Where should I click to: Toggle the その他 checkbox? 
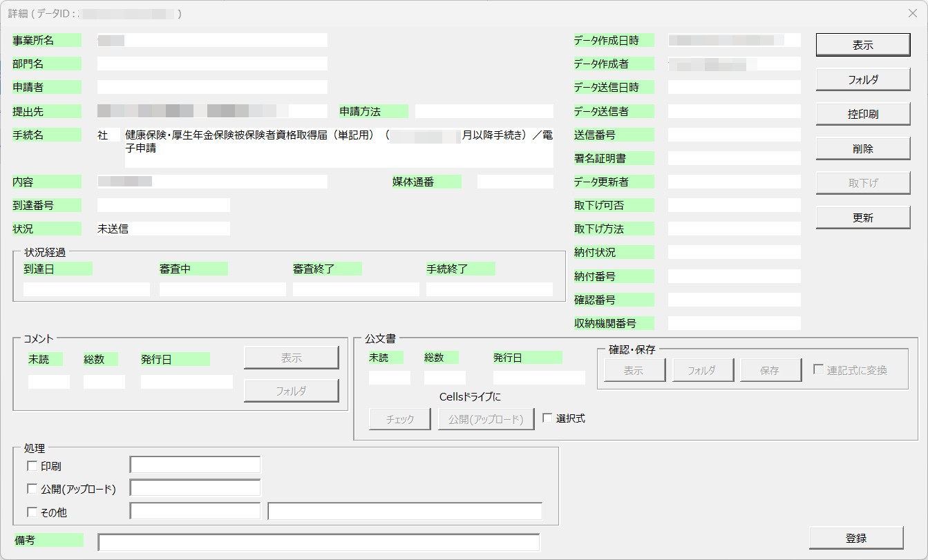[x=32, y=512]
